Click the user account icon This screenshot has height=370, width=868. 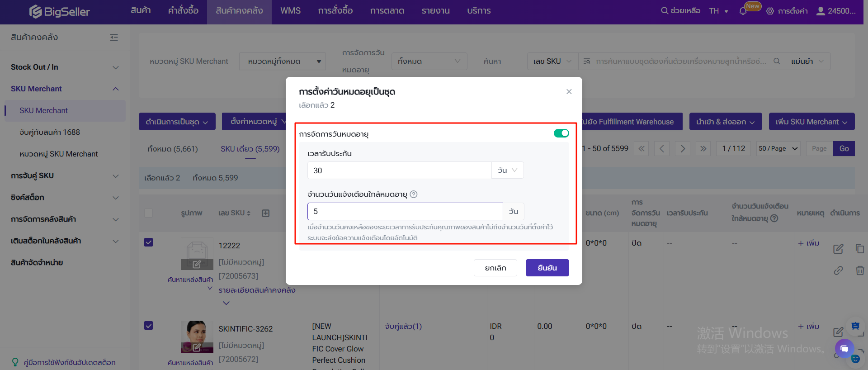click(821, 11)
